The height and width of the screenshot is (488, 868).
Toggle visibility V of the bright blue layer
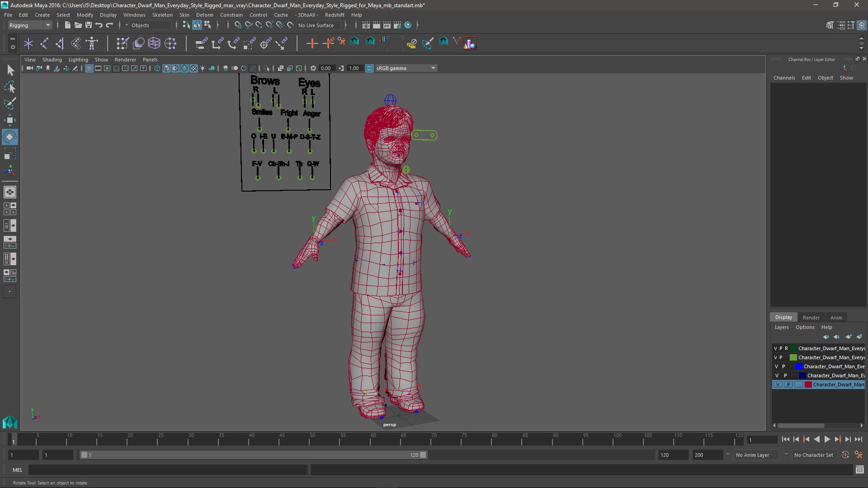click(x=777, y=366)
